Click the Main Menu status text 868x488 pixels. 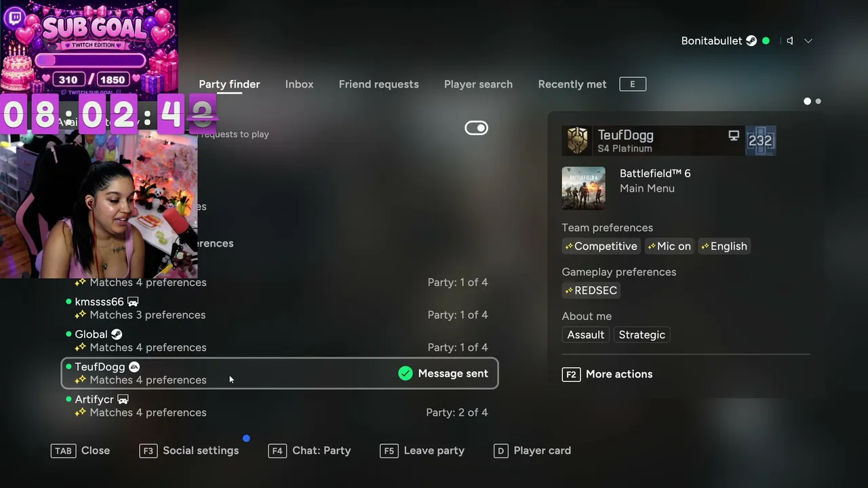pos(647,188)
